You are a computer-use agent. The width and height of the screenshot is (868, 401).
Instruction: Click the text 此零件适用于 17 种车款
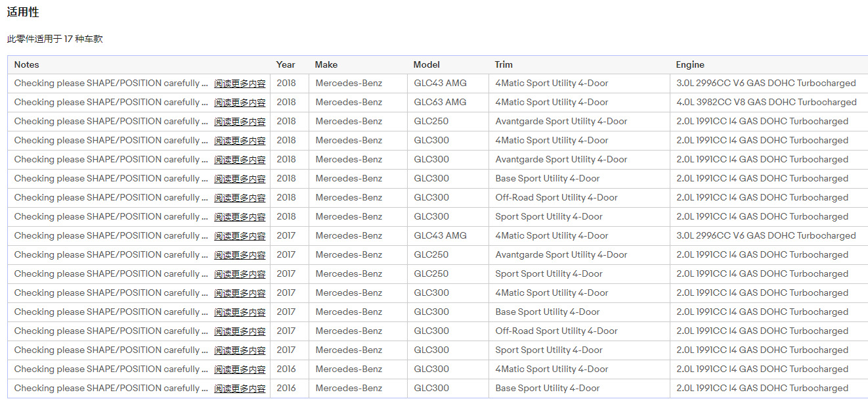[x=55, y=39]
